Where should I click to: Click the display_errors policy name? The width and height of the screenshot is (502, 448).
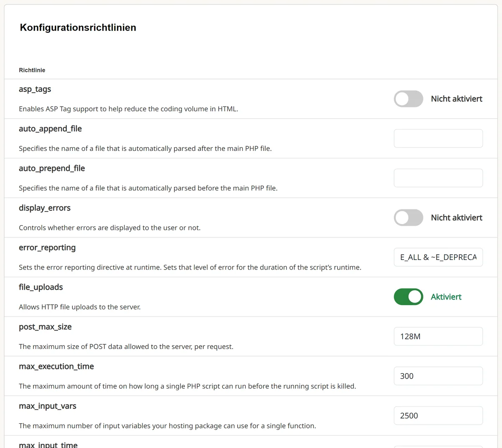tap(45, 208)
